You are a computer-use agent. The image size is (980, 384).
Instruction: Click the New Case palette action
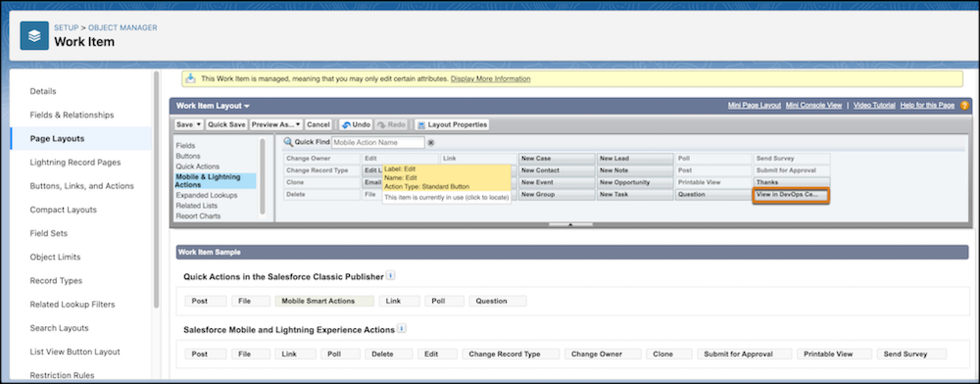pyautogui.click(x=557, y=159)
